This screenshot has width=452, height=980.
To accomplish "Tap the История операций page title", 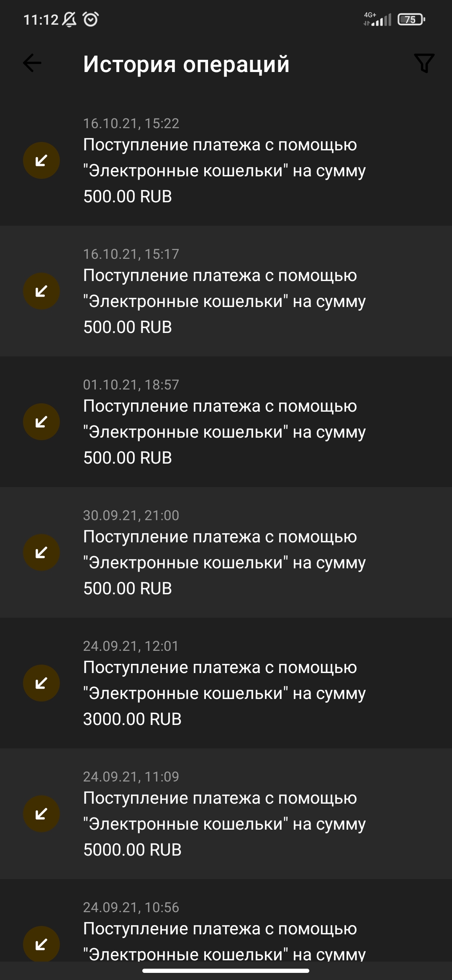I will pyautogui.click(x=186, y=64).
